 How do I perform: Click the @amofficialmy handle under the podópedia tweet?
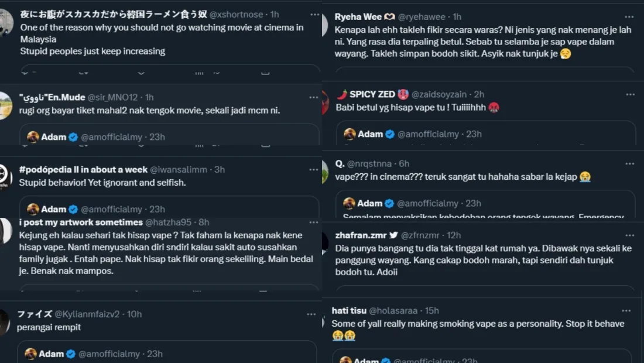click(111, 209)
